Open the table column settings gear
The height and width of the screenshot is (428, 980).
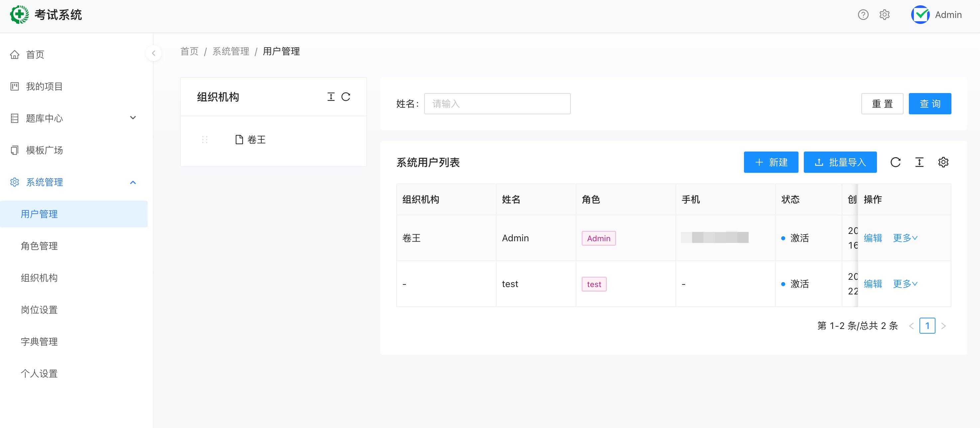point(943,162)
